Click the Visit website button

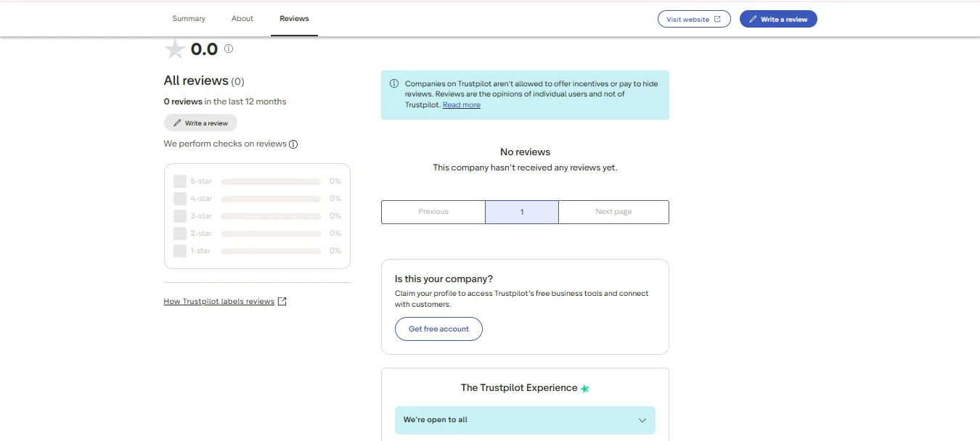point(694,19)
